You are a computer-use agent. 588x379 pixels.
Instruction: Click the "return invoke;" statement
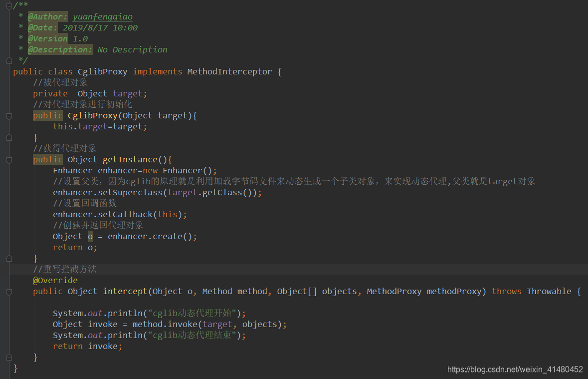point(87,347)
